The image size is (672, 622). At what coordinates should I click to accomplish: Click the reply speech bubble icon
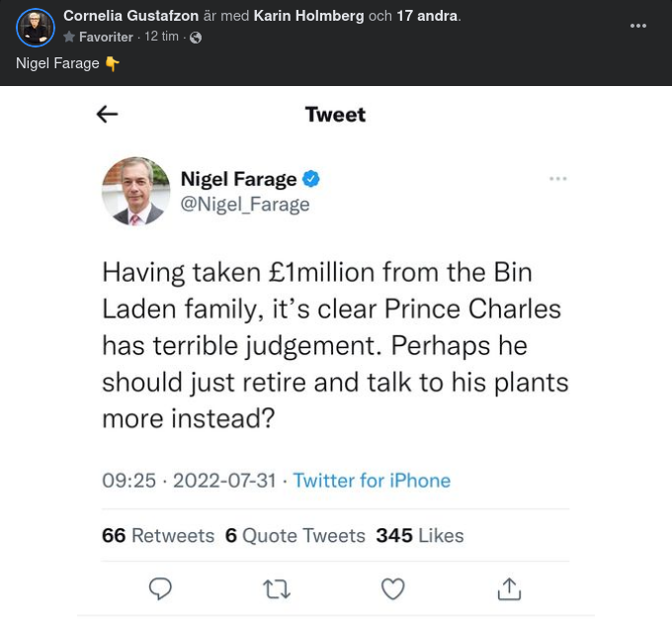[160, 589]
